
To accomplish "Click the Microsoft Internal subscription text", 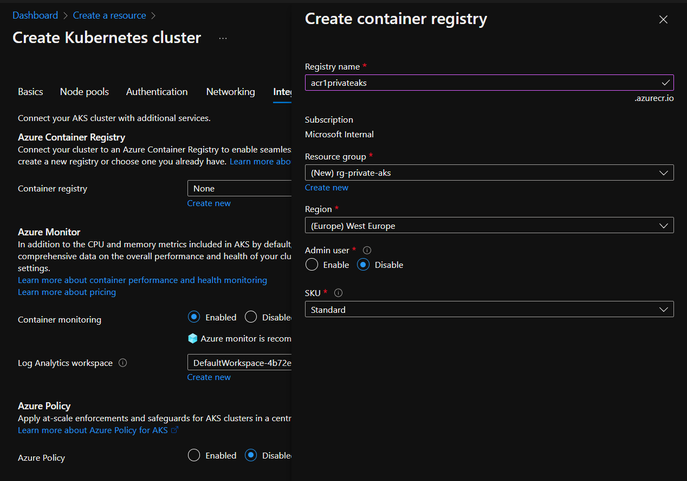I will pos(339,134).
